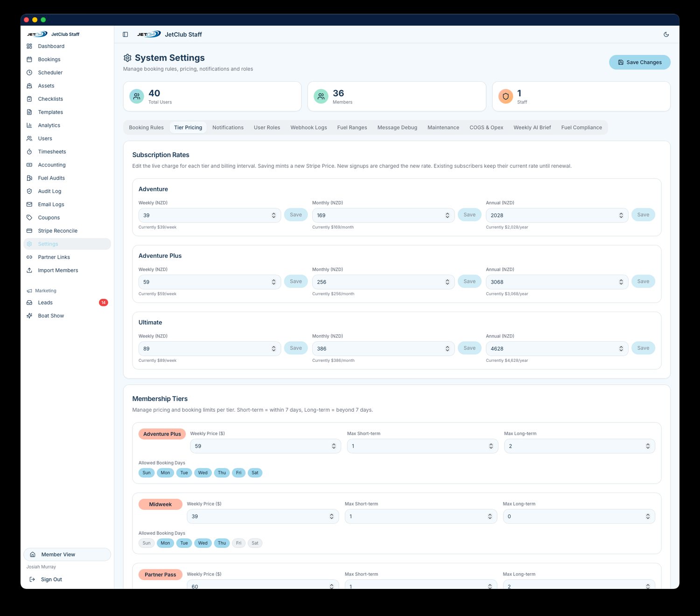
Task: Click the Assets boat icon
Action: point(29,86)
